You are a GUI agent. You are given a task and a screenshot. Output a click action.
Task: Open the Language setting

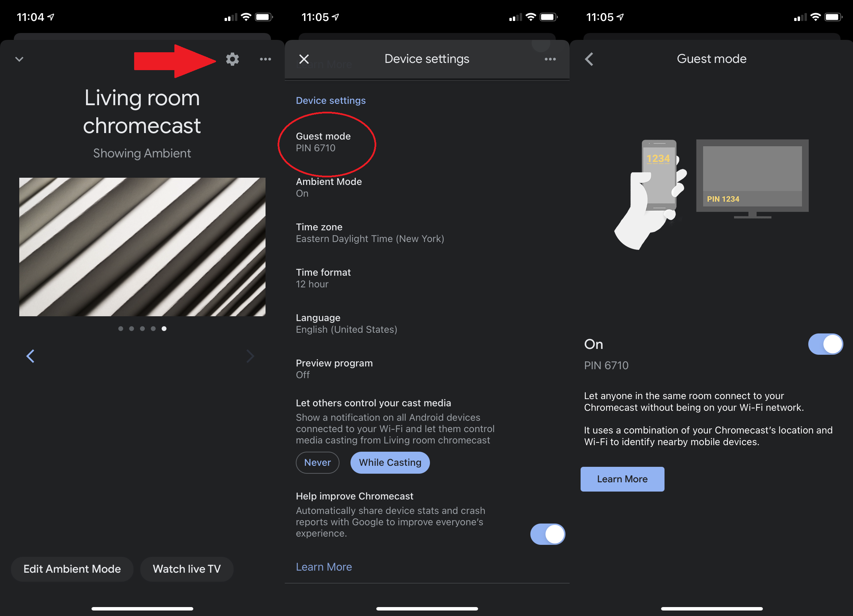point(346,323)
